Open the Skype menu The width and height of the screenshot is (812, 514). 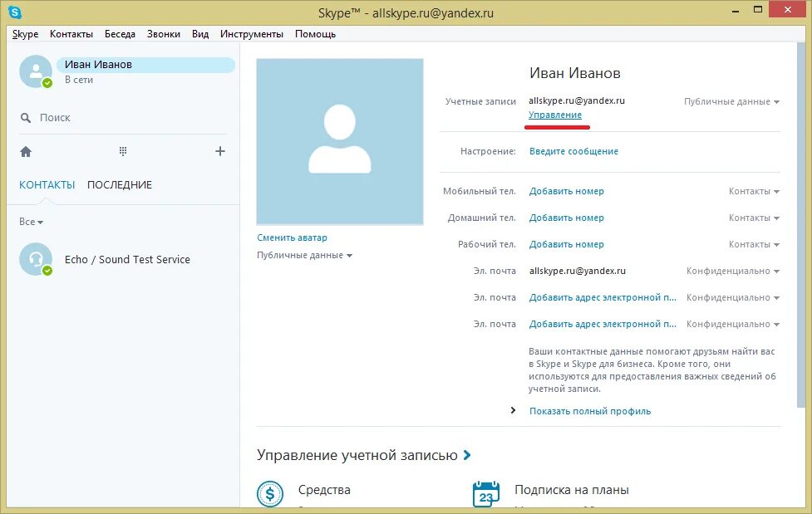click(26, 34)
